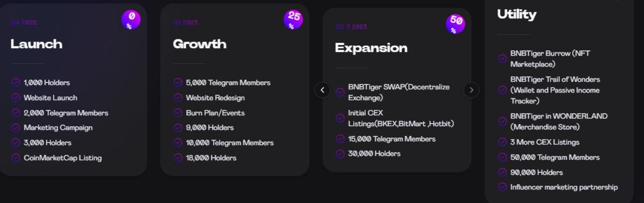This screenshot has height=203, width=644.
Task: Click check icon beside 30,000 Holders
Action: click(x=340, y=154)
